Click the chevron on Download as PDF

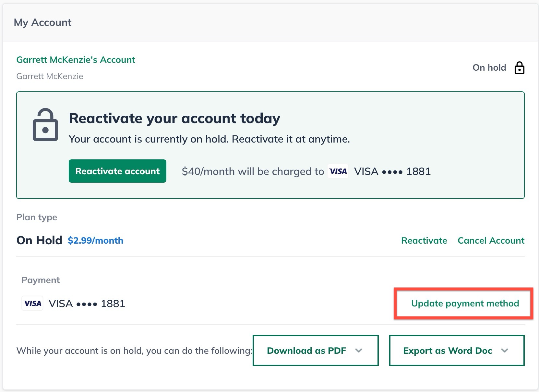[358, 351]
